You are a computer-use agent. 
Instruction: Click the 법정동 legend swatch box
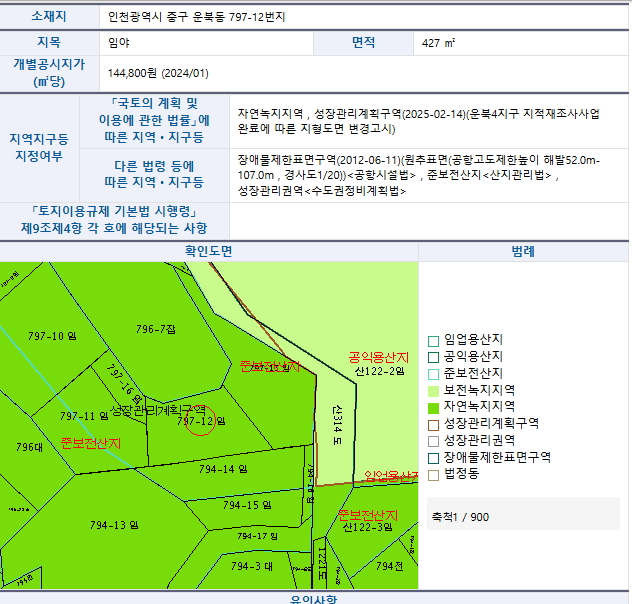433,475
